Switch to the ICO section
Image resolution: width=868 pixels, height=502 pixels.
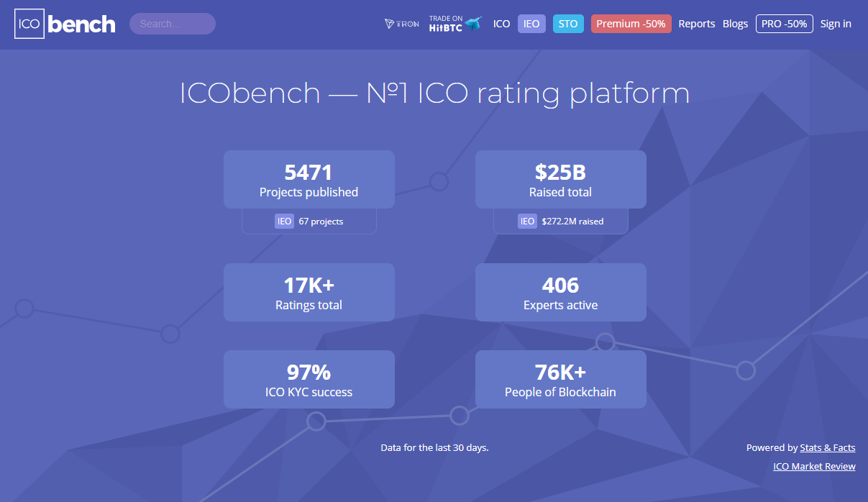(501, 23)
